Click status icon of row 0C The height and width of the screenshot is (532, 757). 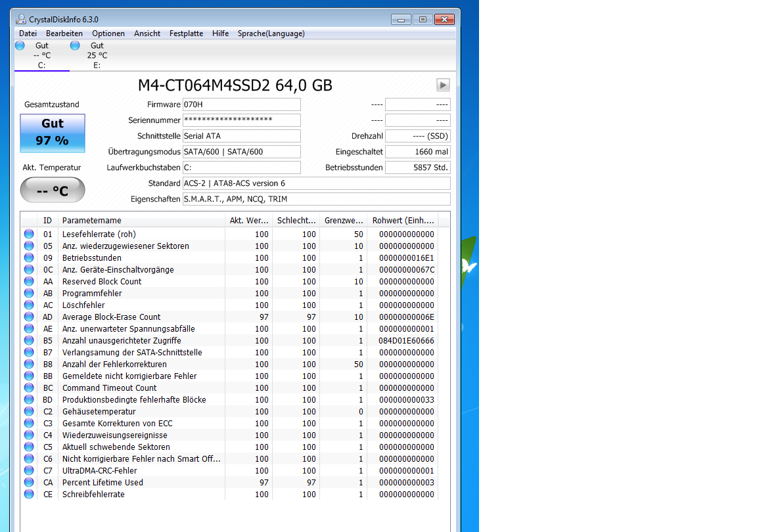[x=29, y=269]
